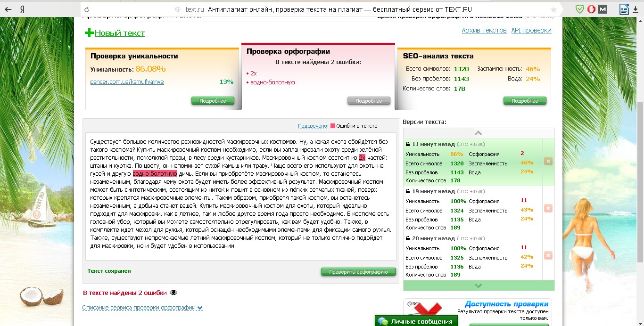
Task: Click the 13% match percentage
Action: 226,82
